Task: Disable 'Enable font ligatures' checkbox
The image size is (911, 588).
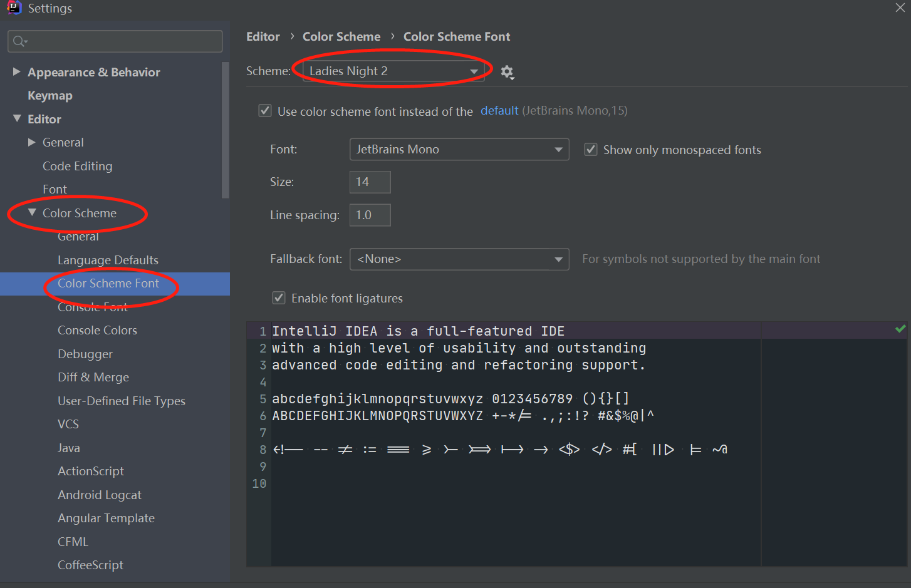Action: tap(279, 298)
